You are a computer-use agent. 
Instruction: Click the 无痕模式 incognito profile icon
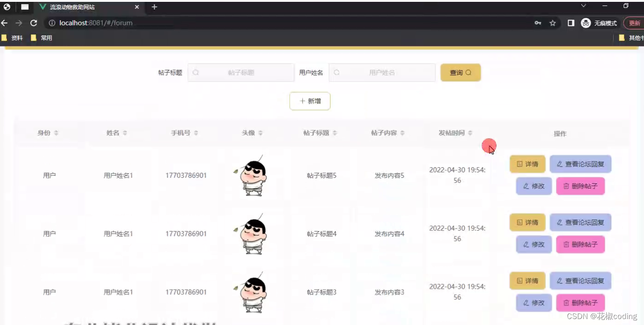pos(586,22)
